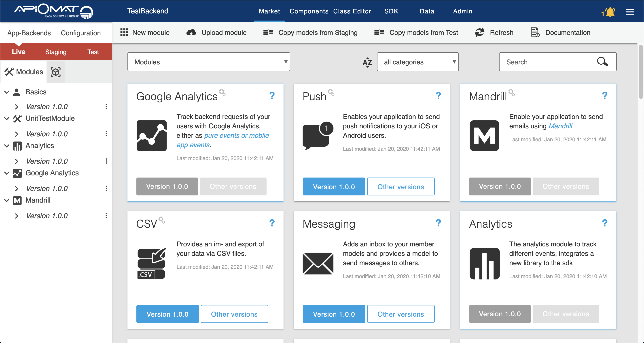
Task: Open options menu for Mandrill Version 1.0.0
Action: (x=106, y=216)
